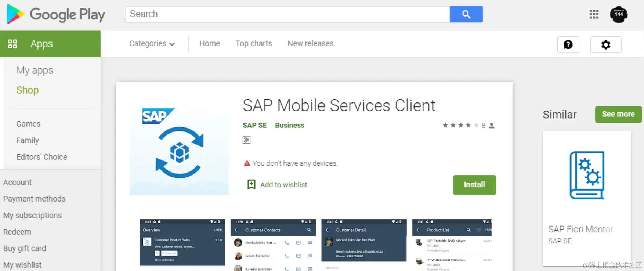Open My apps in the sidebar
This screenshot has width=644, height=271.
tap(35, 70)
